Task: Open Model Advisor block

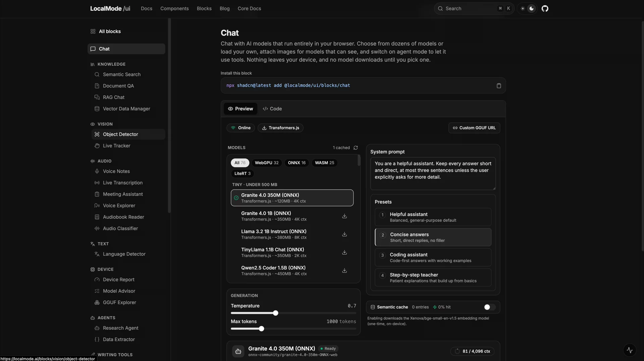Action: pyautogui.click(x=128, y=291)
